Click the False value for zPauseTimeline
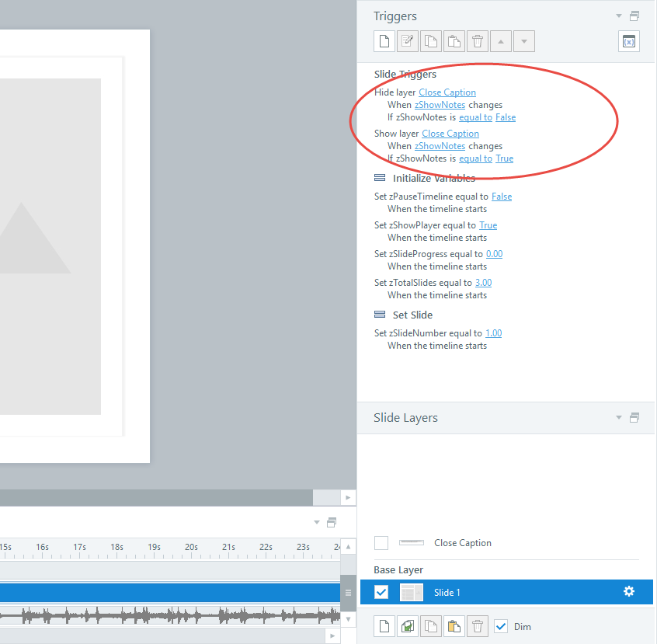Viewport: 657px width, 644px height. [x=502, y=197]
